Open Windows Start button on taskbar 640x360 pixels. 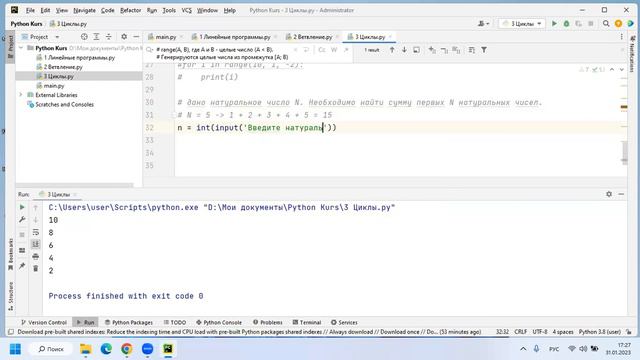point(16,349)
